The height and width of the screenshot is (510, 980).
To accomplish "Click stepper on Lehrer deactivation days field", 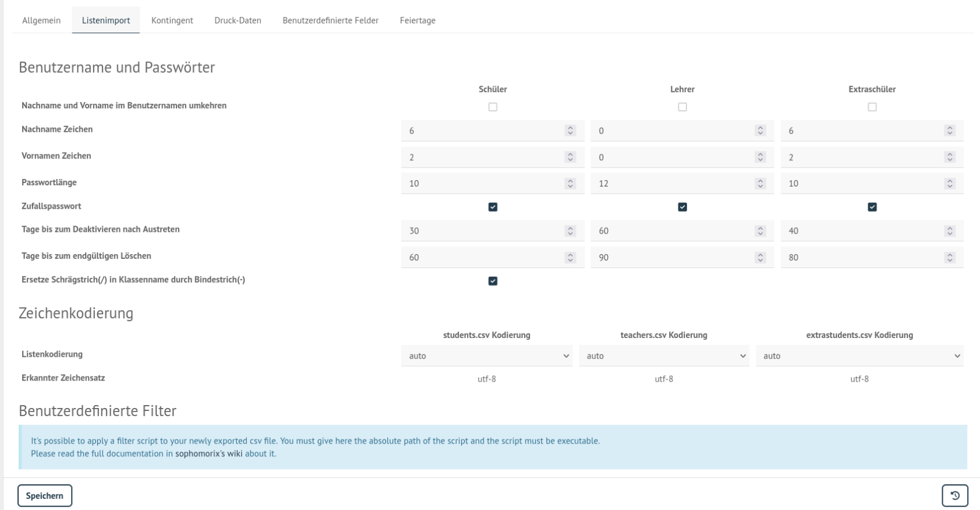I will tap(760, 231).
